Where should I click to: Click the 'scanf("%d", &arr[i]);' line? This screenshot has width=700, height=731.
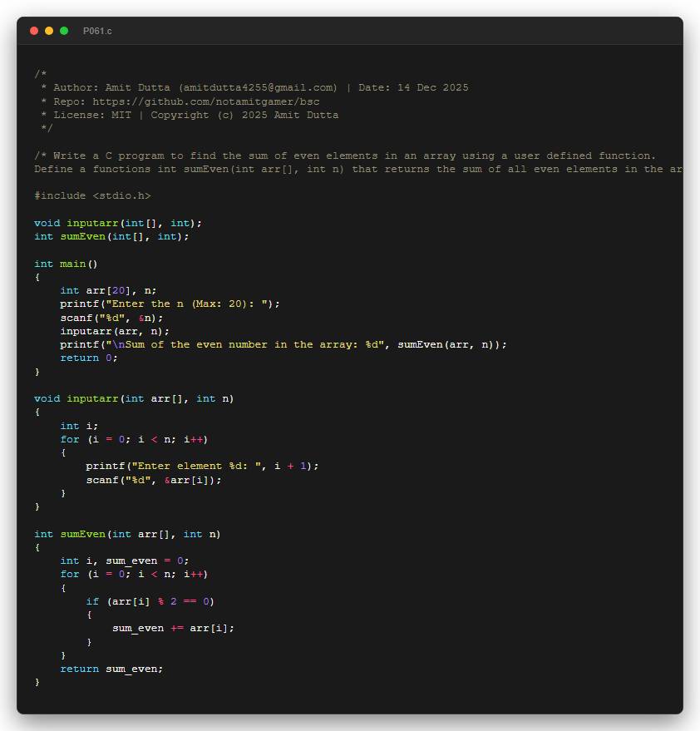click(x=153, y=480)
